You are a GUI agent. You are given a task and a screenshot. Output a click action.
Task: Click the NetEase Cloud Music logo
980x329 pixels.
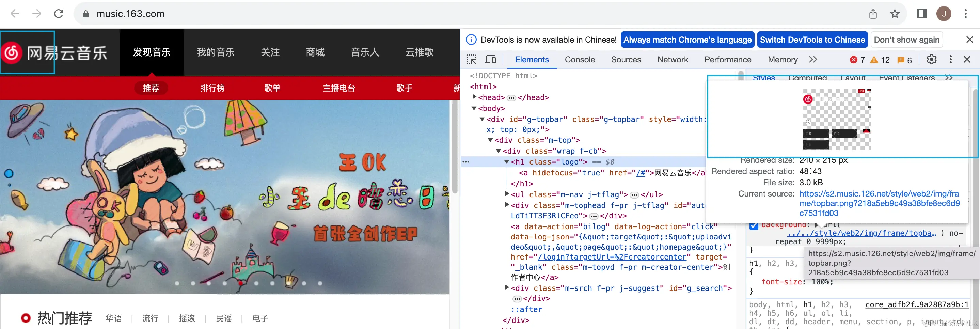[x=54, y=53]
